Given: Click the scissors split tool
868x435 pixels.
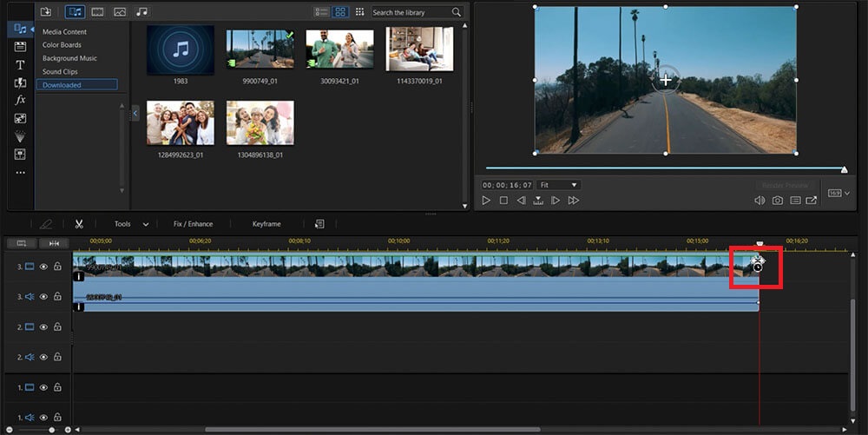Looking at the screenshot, I should click(78, 224).
